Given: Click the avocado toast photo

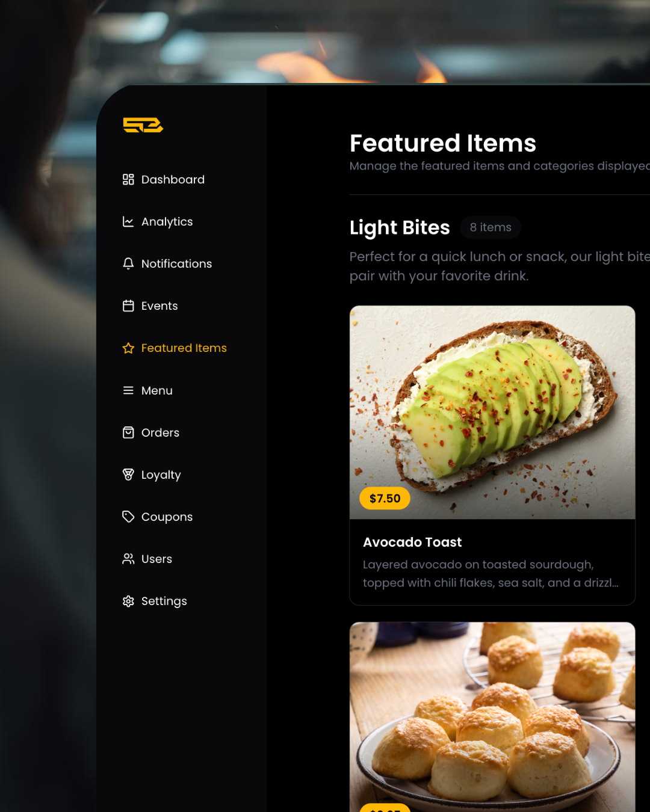Looking at the screenshot, I should (492, 412).
